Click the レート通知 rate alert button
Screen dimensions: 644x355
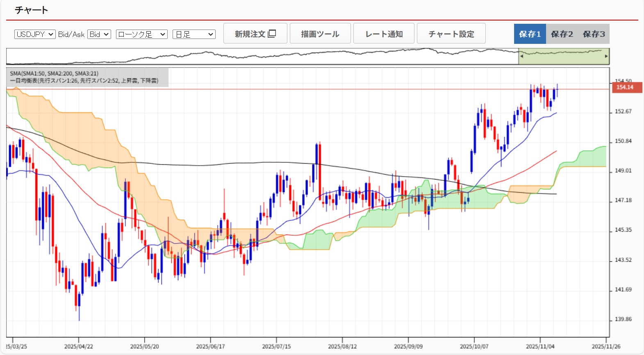coord(384,34)
